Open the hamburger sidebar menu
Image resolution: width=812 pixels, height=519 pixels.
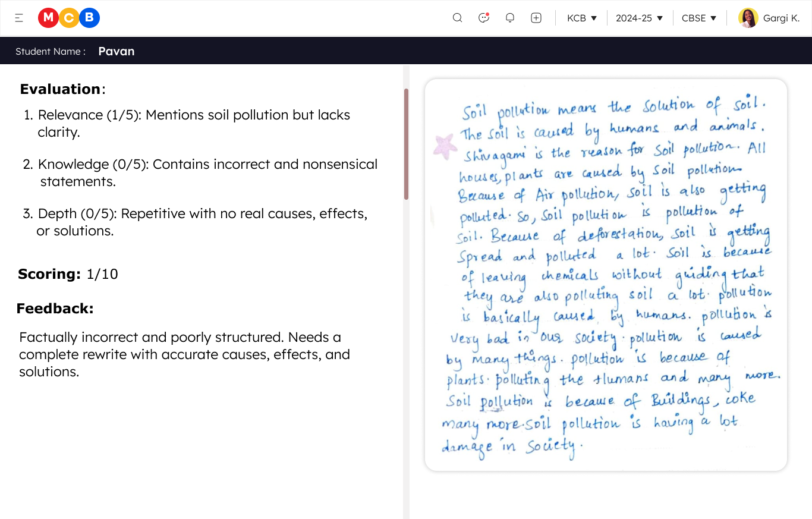coord(19,18)
